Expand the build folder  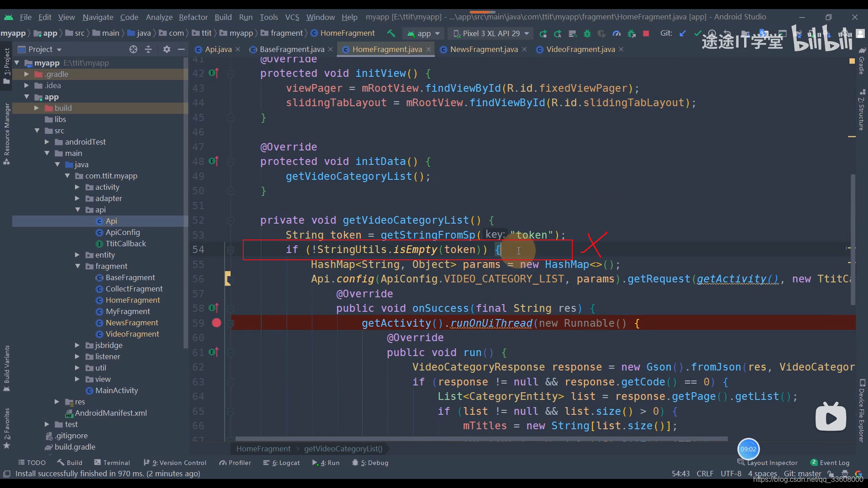[37, 108]
